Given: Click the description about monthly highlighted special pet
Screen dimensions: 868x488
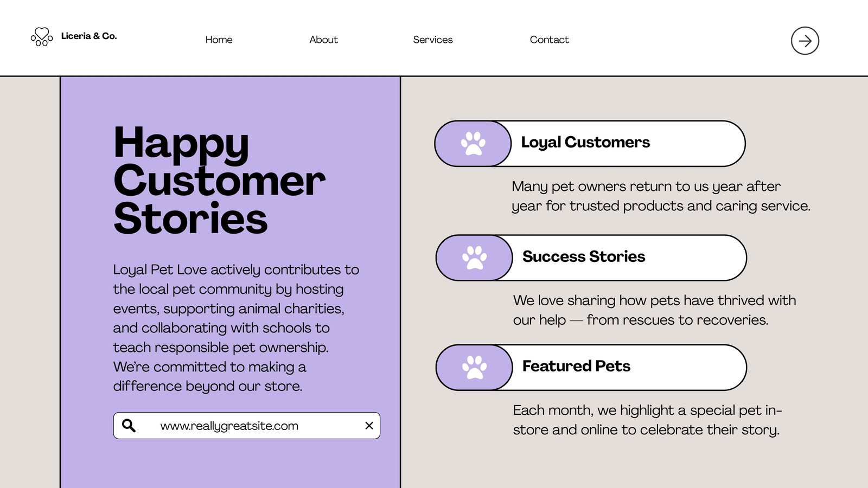Looking at the screenshot, I should click(647, 420).
